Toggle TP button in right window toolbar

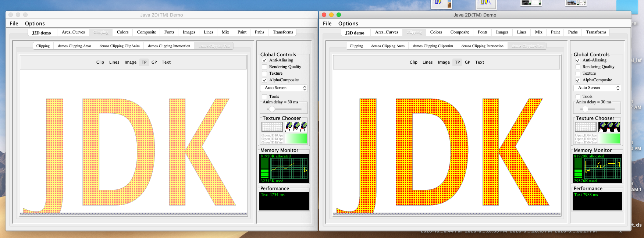(458, 63)
